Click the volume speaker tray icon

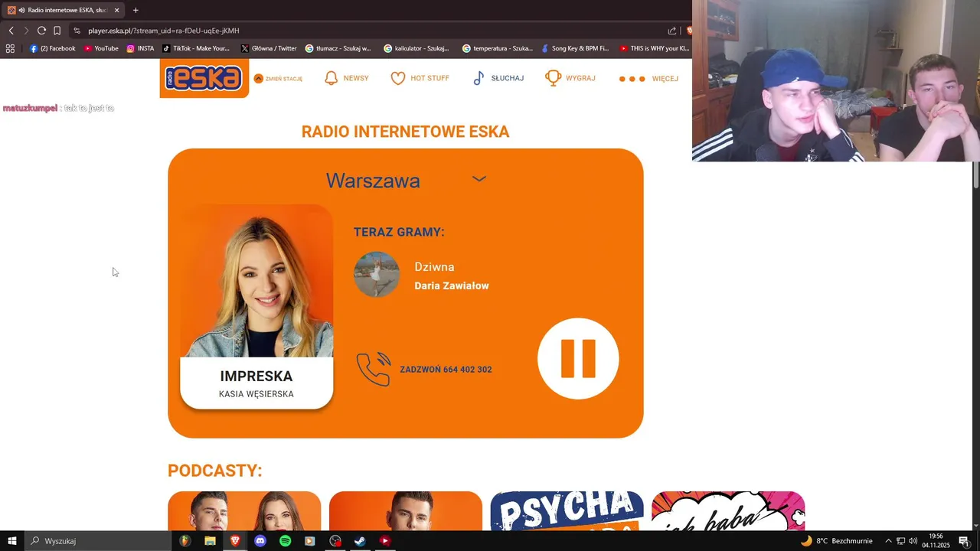913,541
